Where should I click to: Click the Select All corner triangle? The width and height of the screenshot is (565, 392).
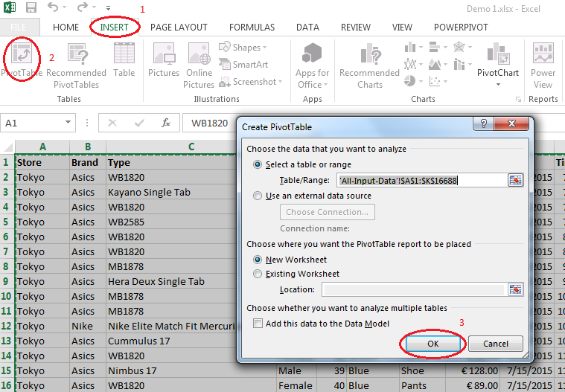7,147
